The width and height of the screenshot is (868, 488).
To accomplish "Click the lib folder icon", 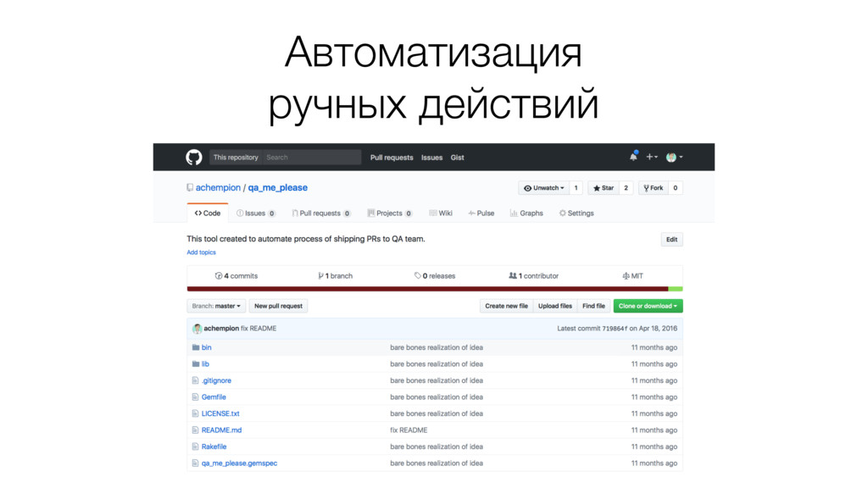I will coord(196,364).
